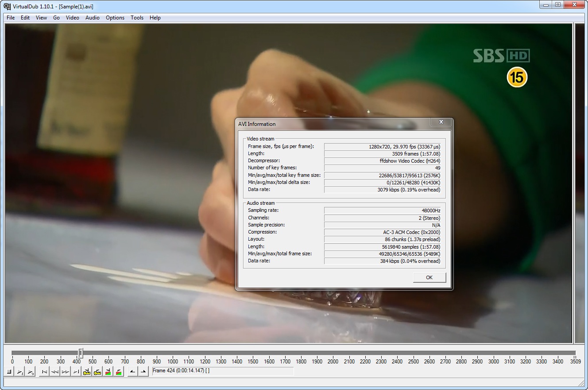Click the 'Decompressor:' label

click(x=264, y=160)
